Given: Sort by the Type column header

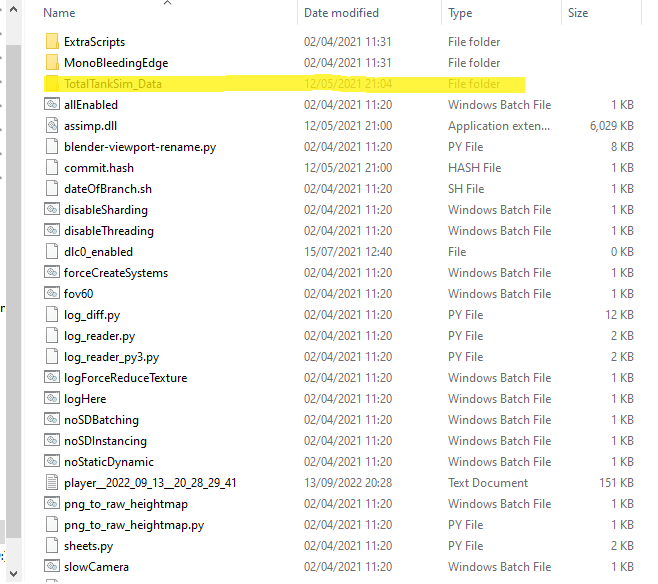Looking at the screenshot, I should coord(461,13).
